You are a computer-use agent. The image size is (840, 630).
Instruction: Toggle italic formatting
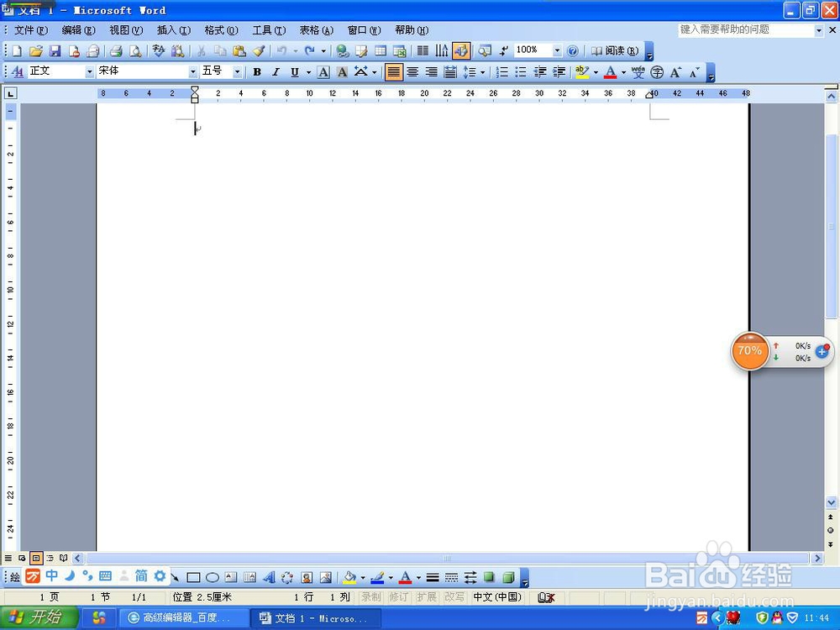(276, 71)
